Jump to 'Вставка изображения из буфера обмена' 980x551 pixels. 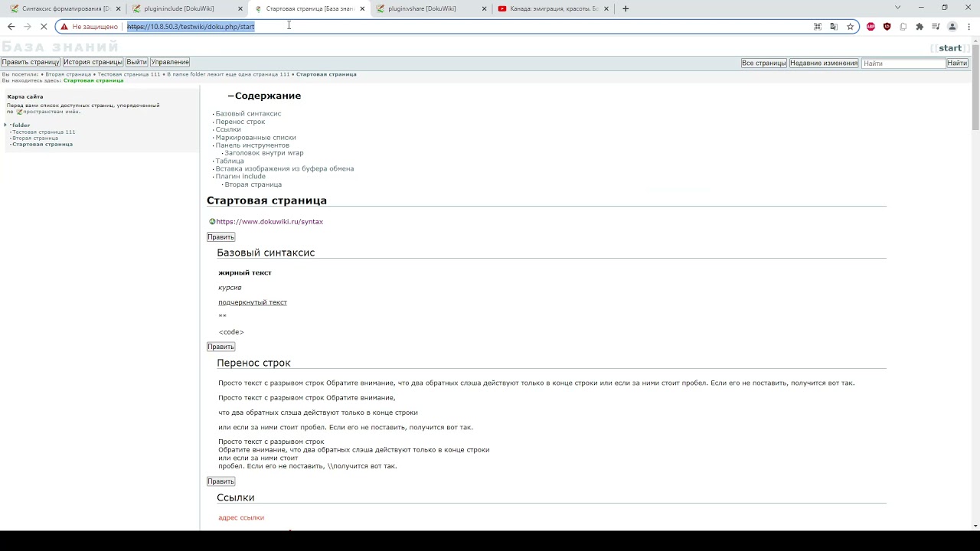coord(285,168)
